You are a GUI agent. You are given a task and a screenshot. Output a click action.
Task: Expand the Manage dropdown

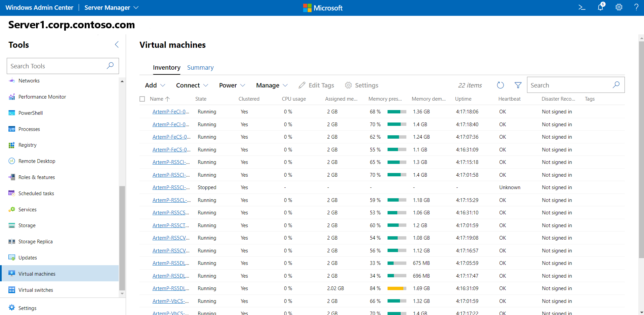click(272, 85)
